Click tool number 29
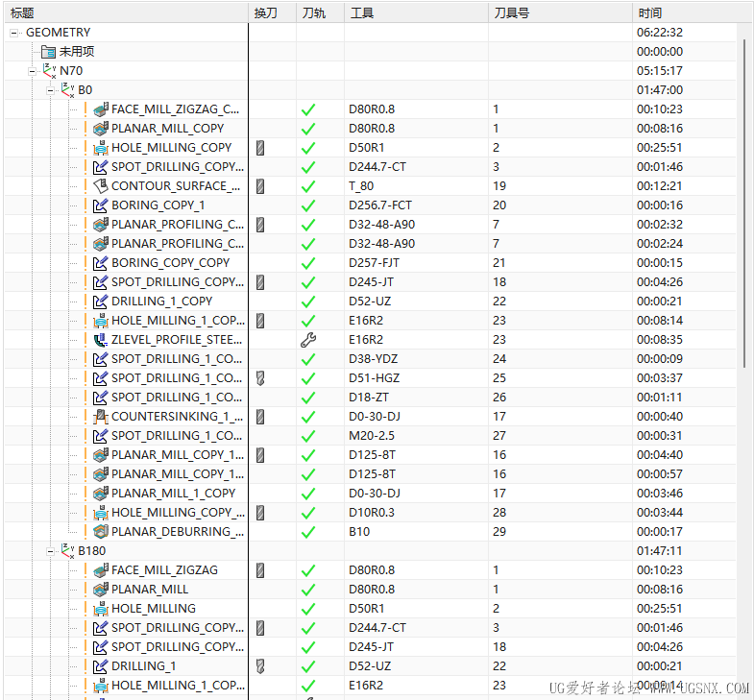The image size is (754, 700). [499, 532]
